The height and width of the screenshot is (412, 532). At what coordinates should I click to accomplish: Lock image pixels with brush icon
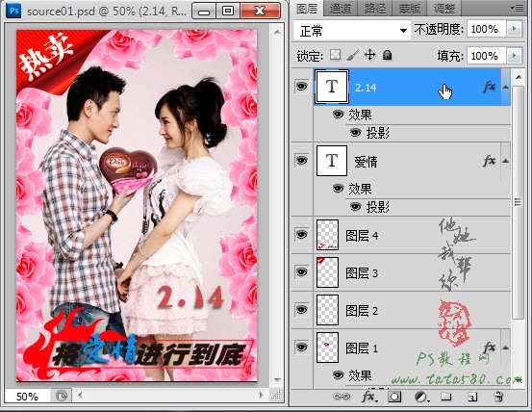(x=352, y=55)
